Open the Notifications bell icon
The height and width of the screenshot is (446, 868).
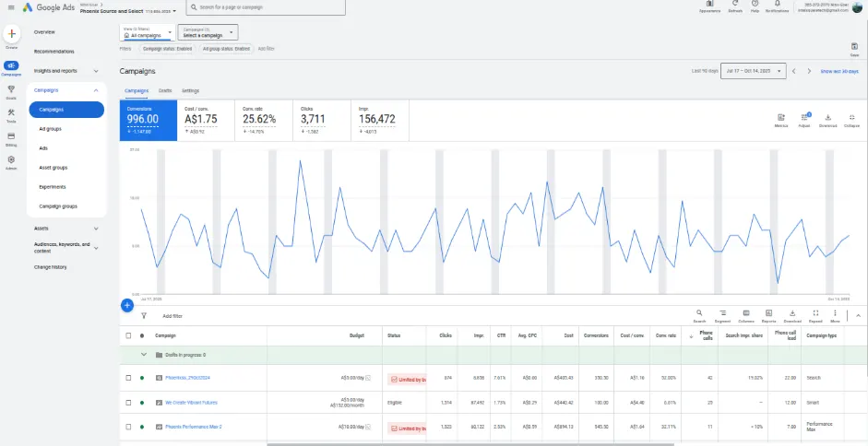777,5
